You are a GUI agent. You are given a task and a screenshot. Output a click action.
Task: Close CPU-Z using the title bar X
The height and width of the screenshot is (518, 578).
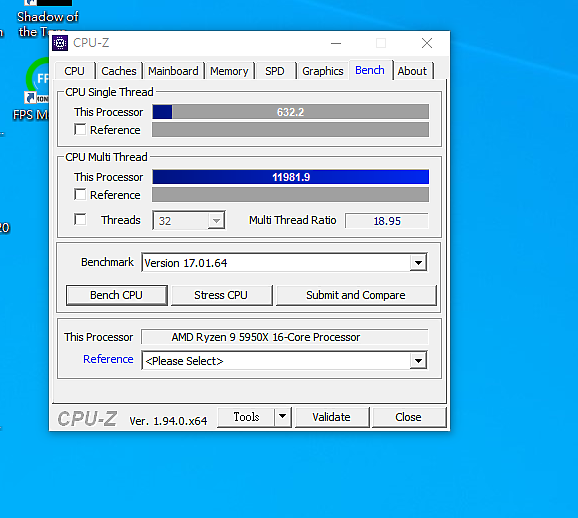pyautogui.click(x=427, y=43)
